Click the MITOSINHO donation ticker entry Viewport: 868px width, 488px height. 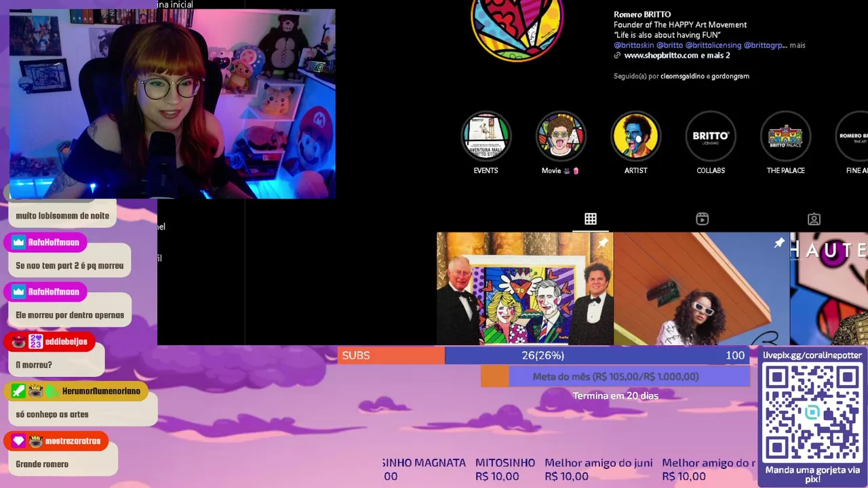pos(505,470)
